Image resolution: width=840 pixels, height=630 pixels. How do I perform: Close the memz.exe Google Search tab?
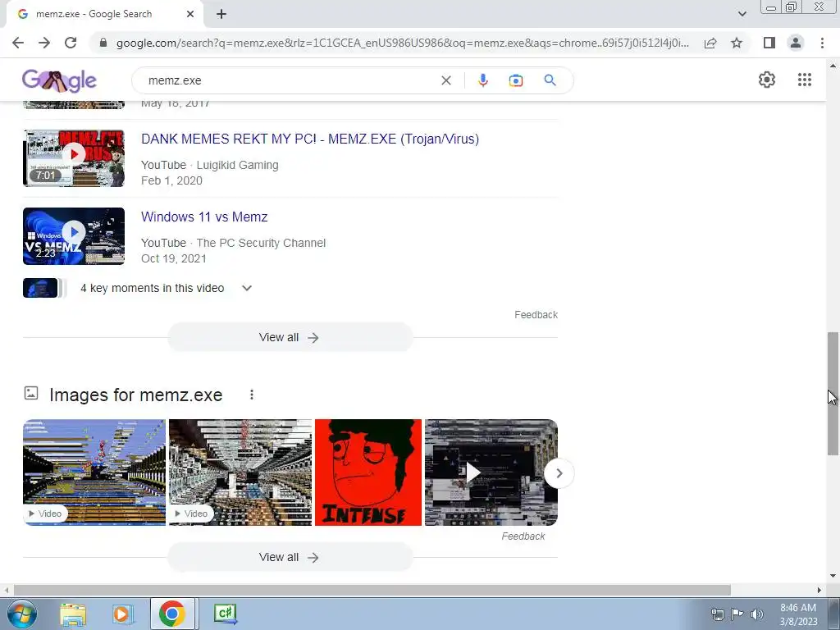[190, 15]
